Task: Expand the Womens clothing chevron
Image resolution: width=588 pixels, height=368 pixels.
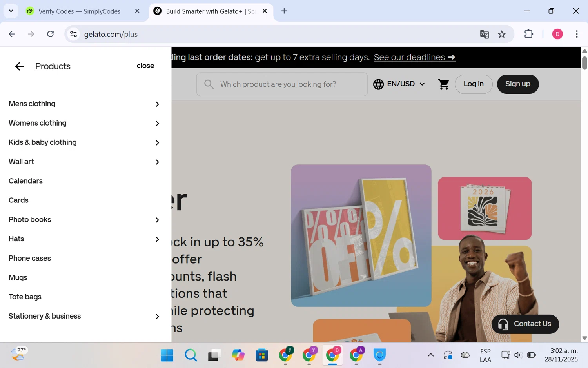Action: pyautogui.click(x=157, y=123)
